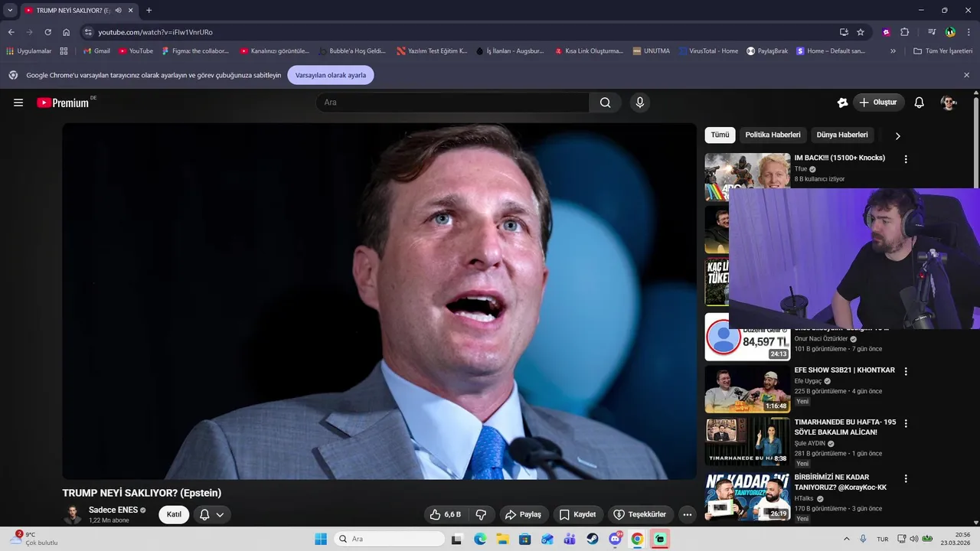Click the magnifier search button
This screenshot has height=551, width=980.
605,103
